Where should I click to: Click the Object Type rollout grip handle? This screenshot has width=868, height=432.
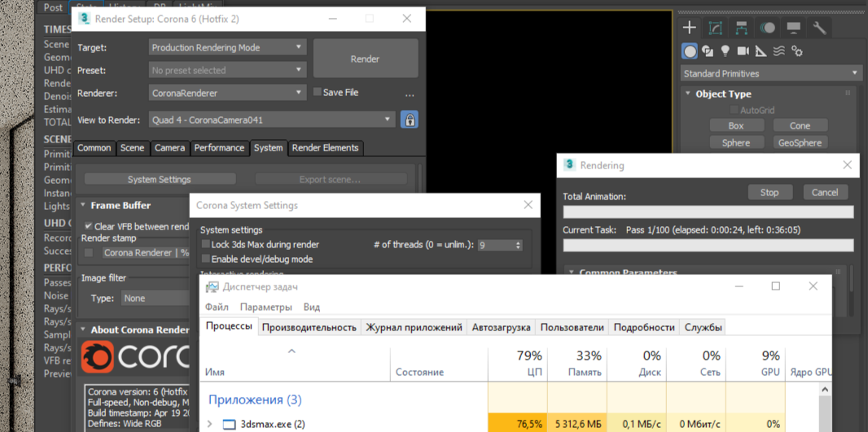(848, 94)
